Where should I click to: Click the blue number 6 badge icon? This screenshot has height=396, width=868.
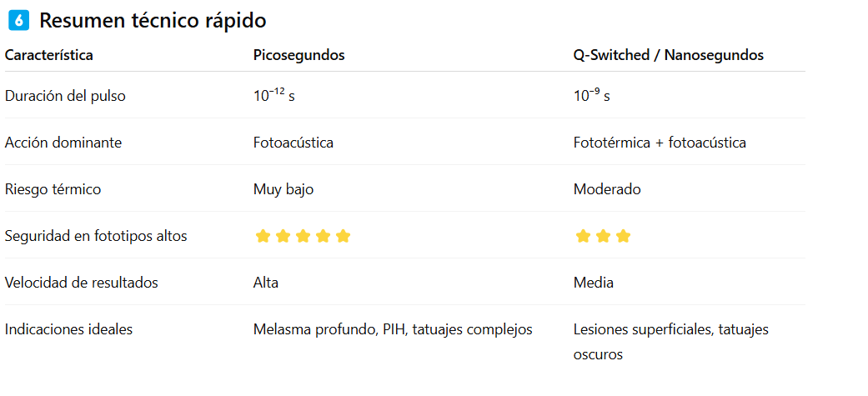pos(18,21)
